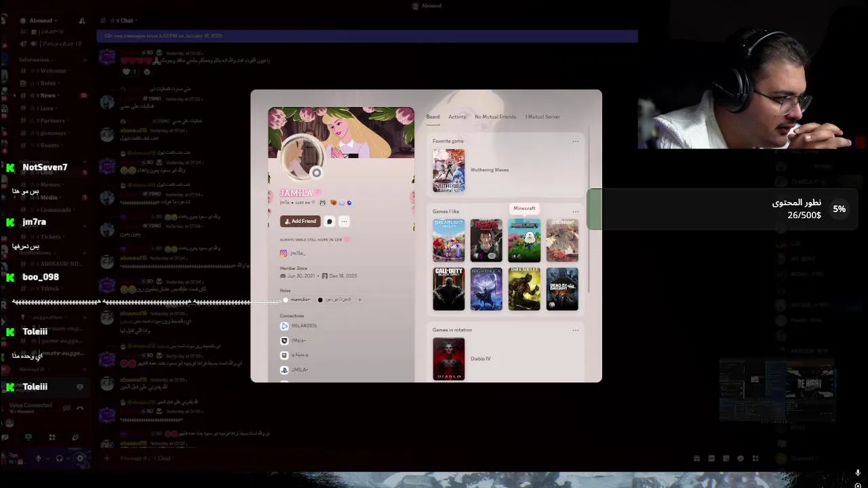868x488 pixels.
Task: Click the Minecraft game cover
Action: pos(524,240)
